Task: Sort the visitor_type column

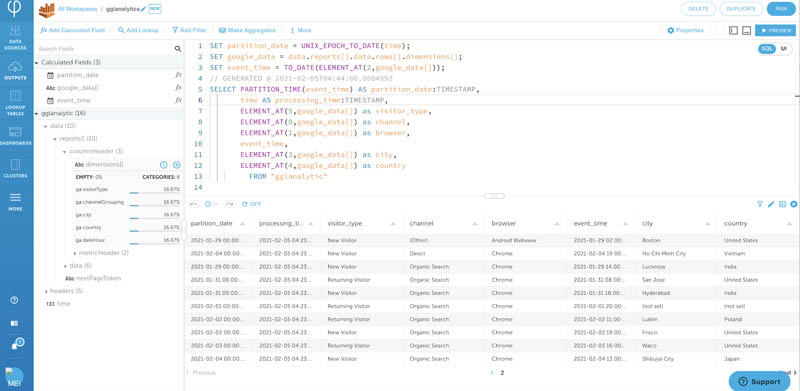Action: click(x=393, y=224)
